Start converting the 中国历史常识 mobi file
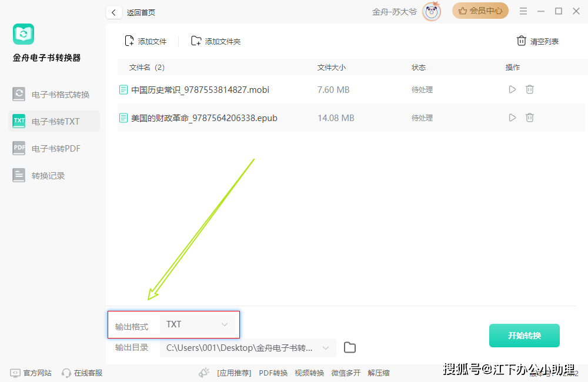The width and height of the screenshot is (588, 382). pos(512,89)
